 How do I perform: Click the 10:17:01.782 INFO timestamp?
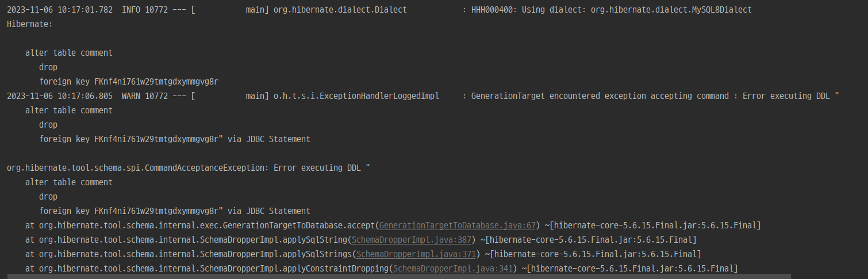[60, 10]
